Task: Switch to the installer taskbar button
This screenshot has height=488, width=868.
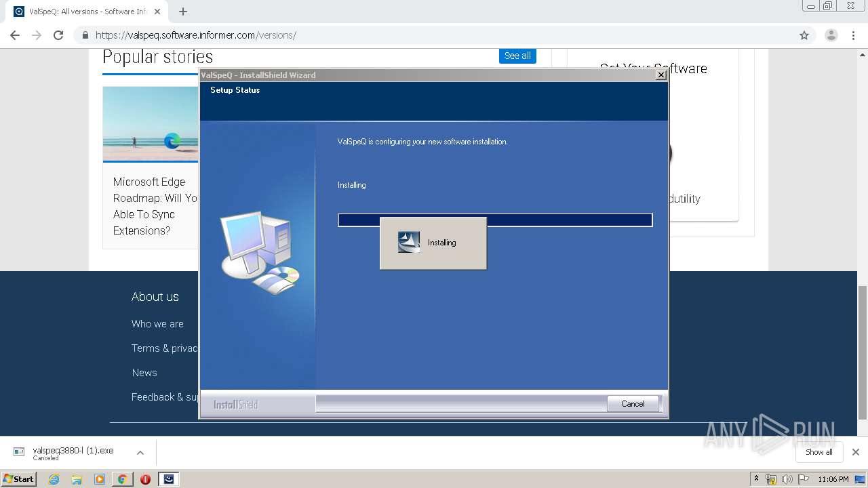Action: click(169, 479)
